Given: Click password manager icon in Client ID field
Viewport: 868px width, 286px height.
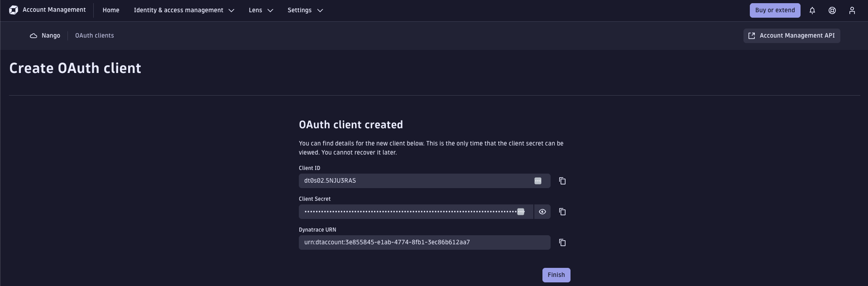Looking at the screenshot, I should 538,181.
